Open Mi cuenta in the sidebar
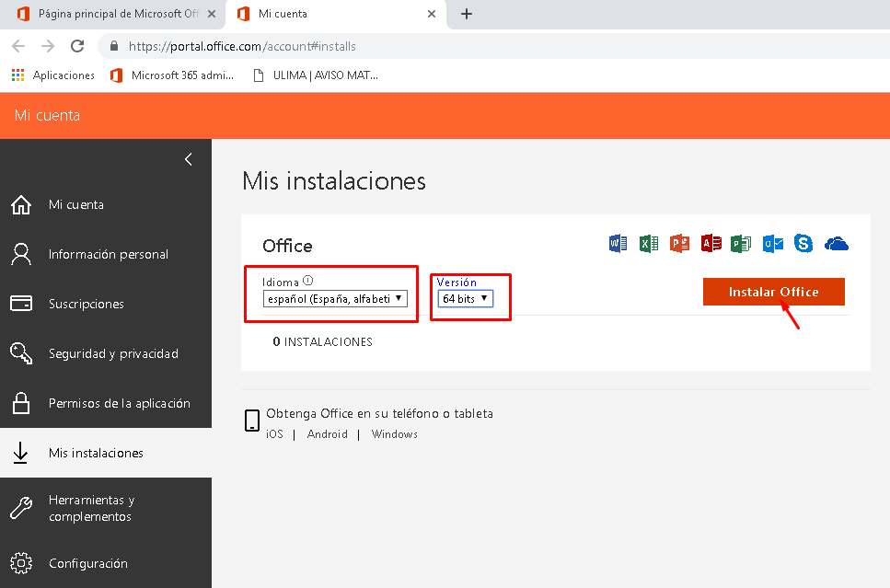 [106, 204]
